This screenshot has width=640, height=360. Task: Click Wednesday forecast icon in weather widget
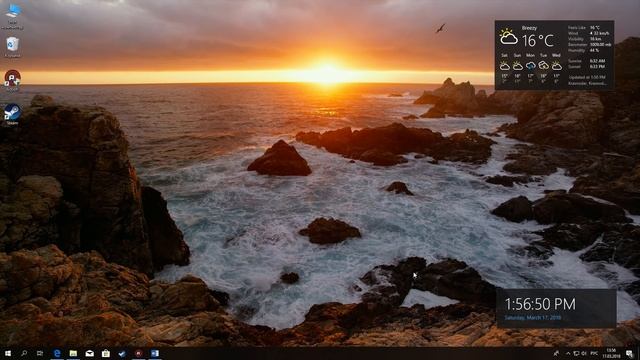coord(557,66)
